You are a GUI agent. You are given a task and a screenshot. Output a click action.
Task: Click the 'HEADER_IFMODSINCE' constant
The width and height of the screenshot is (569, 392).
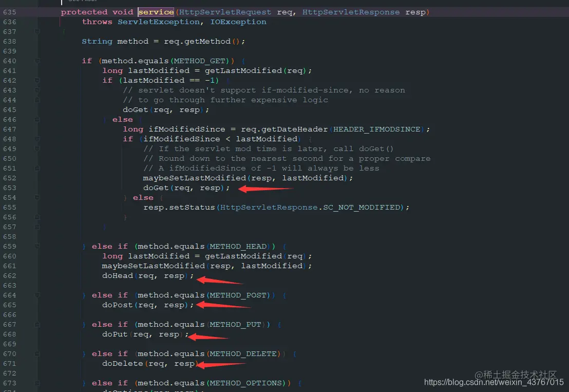tap(376, 129)
